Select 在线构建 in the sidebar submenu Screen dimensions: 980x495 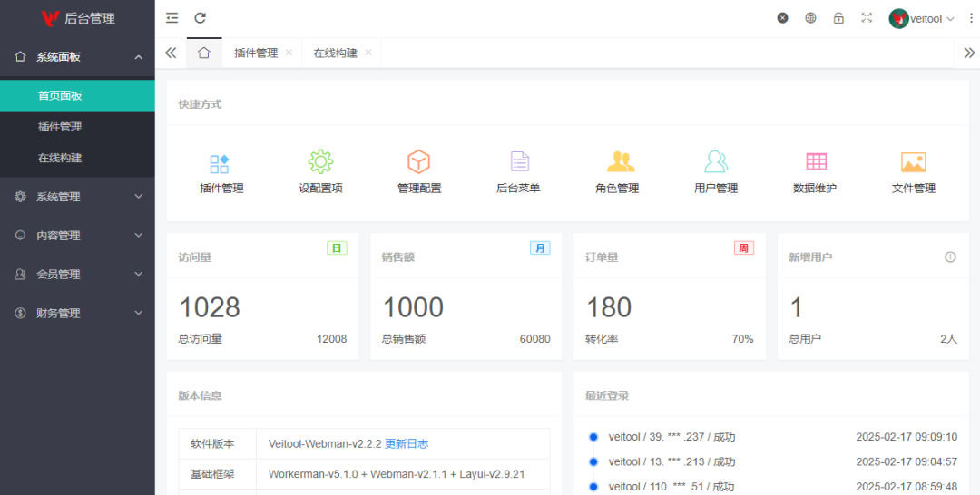(77, 158)
